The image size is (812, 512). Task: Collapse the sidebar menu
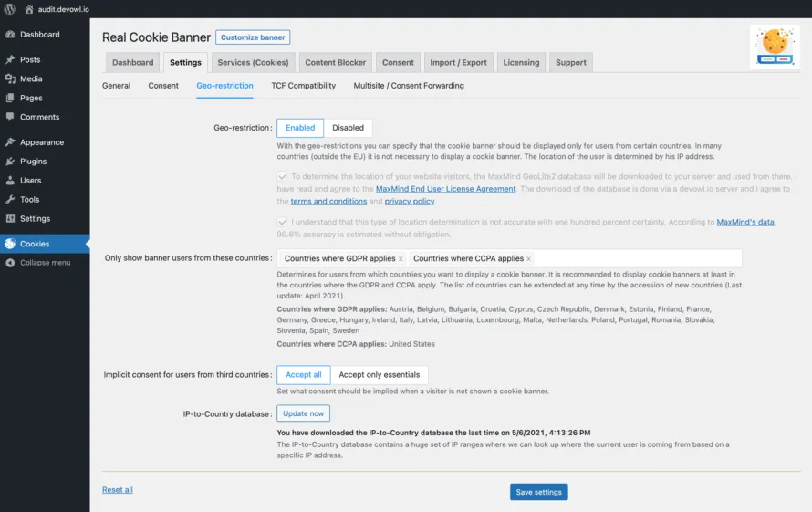tap(45, 263)
